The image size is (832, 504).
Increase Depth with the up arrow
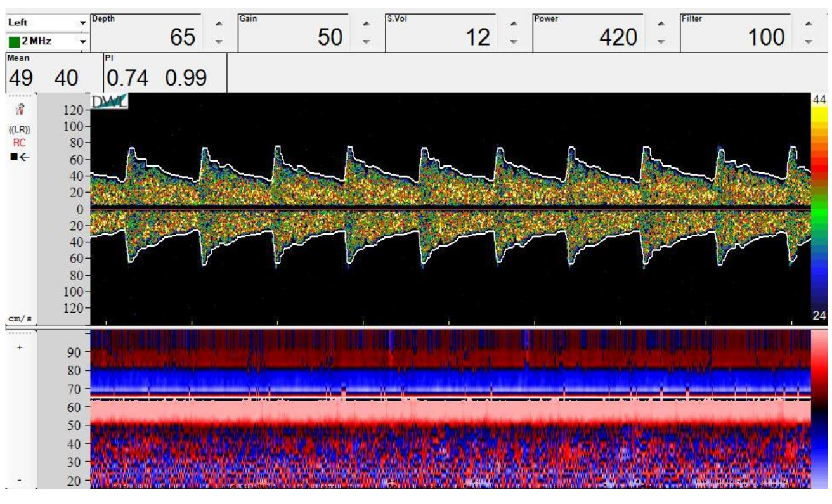point(219,24)
